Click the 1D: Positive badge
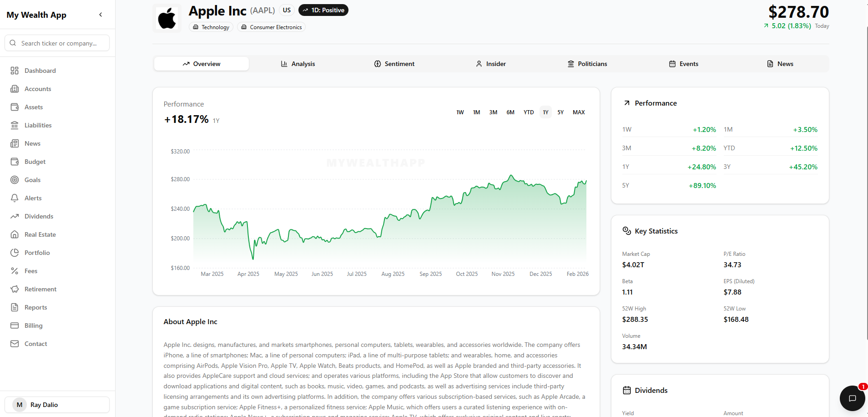This screenshot has width=868, height=417. [323, 10]
